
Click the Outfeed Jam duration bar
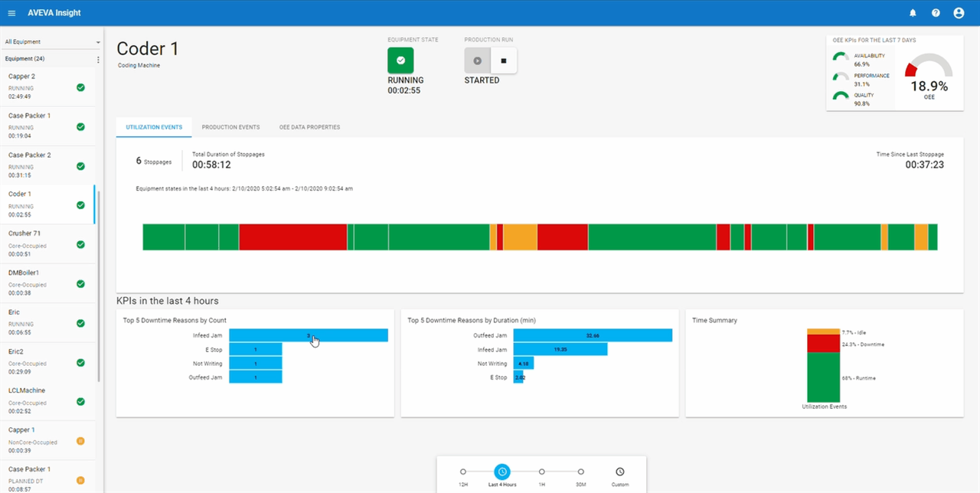pyautogui.click(x=593, y=335)
